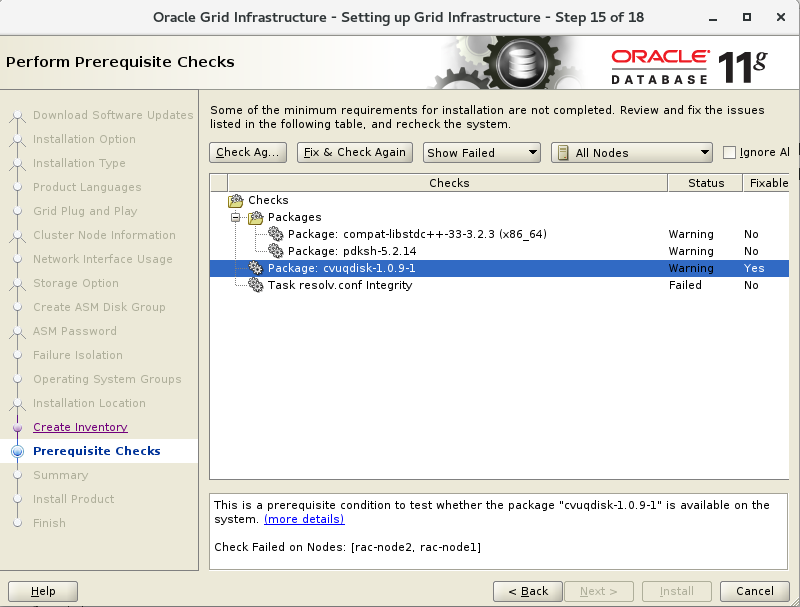The image size is (800, 607).
Task: Click the Checks column header
Action: [x=448, y=183]
